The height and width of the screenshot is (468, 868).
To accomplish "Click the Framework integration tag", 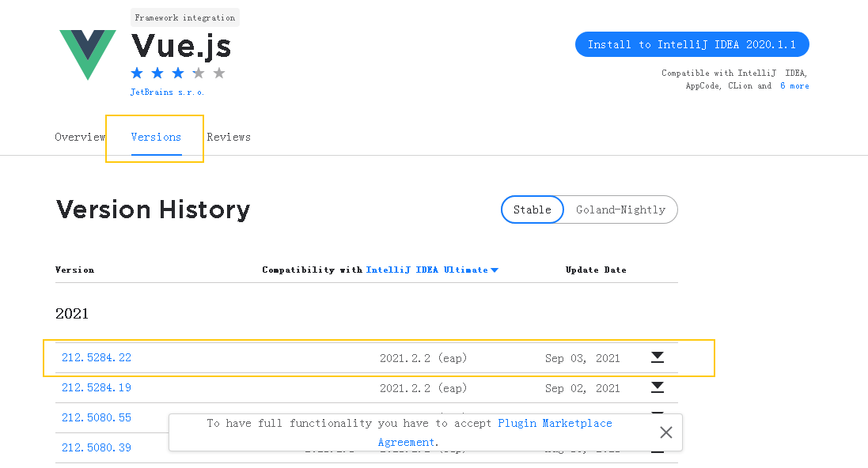I will coord(185,17).
